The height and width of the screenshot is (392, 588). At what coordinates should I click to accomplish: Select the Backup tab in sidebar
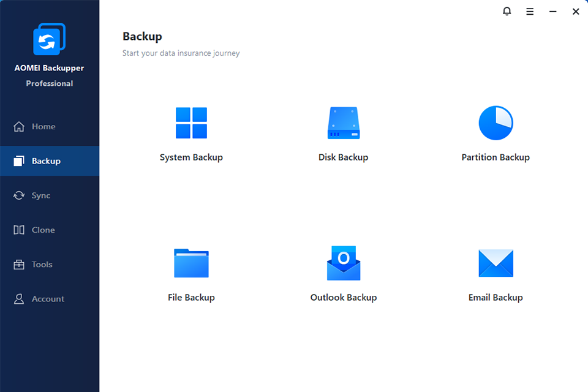[50, 161]
